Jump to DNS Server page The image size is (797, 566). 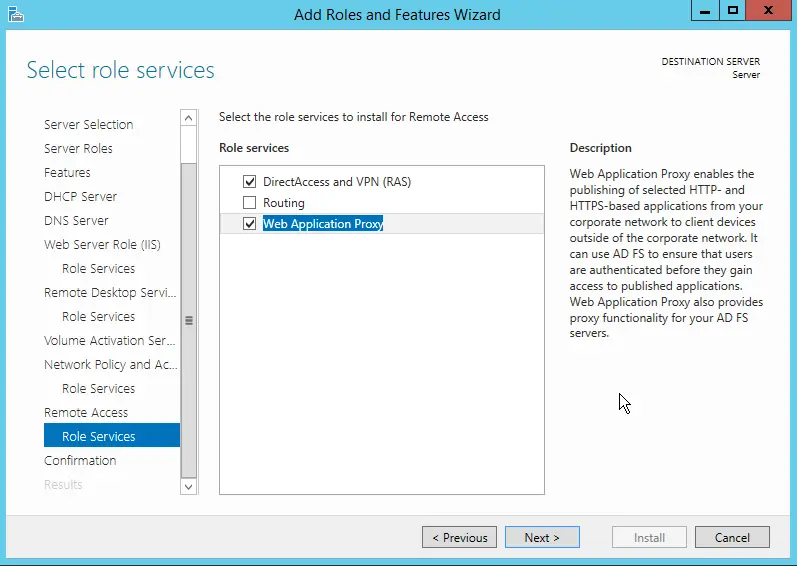click(x=76, y=221)
